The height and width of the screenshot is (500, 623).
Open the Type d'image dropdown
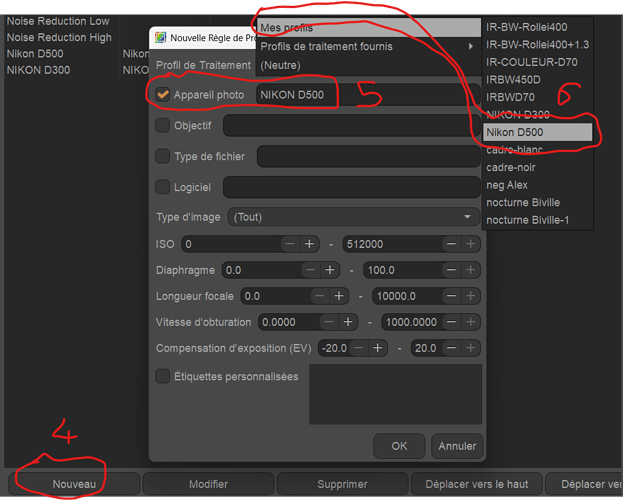pos(354,217)
